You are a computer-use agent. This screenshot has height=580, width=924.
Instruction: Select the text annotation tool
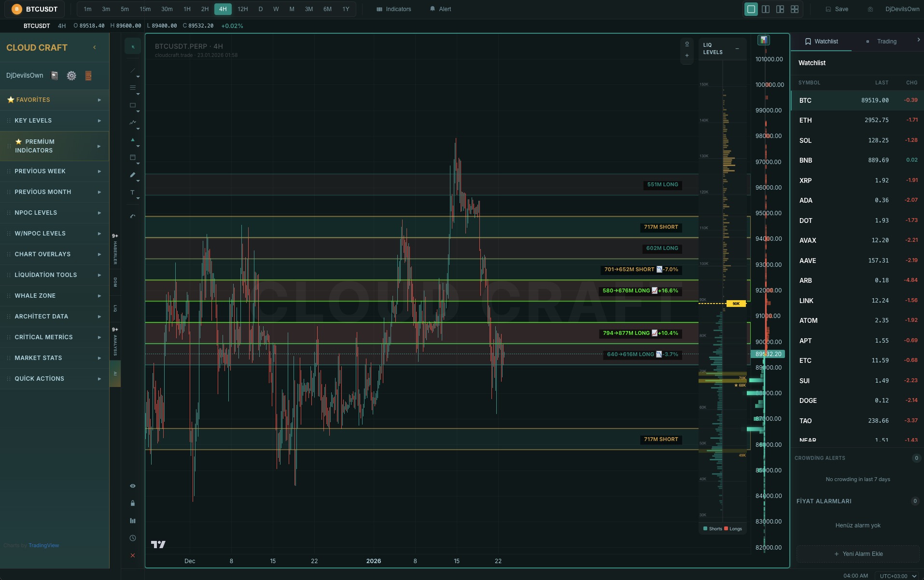[x=133, y=192]
